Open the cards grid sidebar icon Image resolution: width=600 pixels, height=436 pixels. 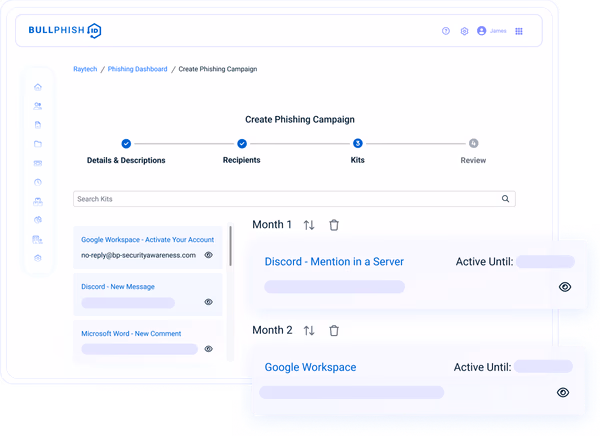pyautogui.click(x=38, y=163)
